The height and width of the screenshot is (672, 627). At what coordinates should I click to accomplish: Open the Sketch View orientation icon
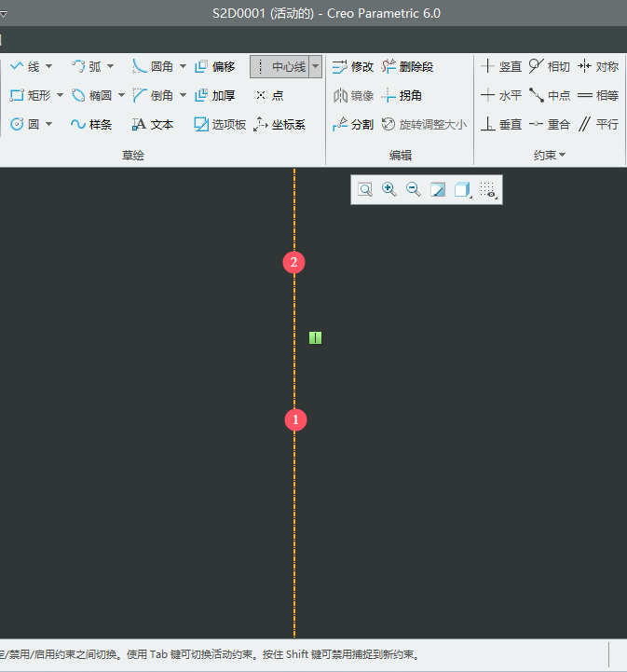[x=438, y=189]
